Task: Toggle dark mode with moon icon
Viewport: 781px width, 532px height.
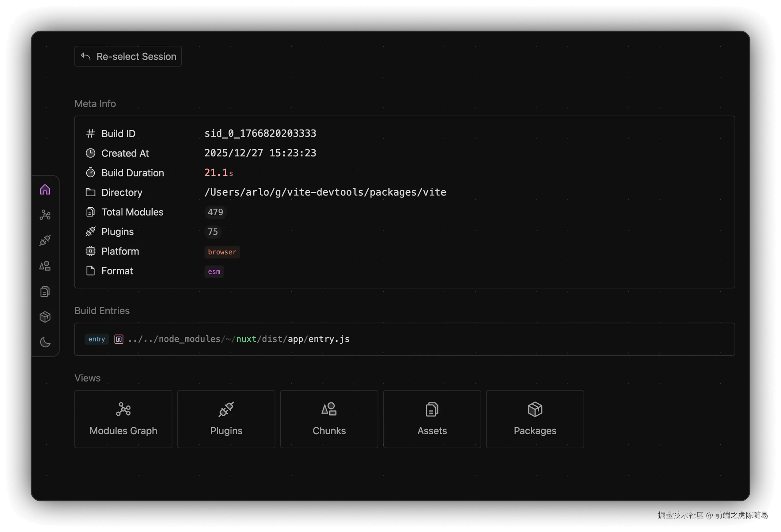Action: coord(45,343)
